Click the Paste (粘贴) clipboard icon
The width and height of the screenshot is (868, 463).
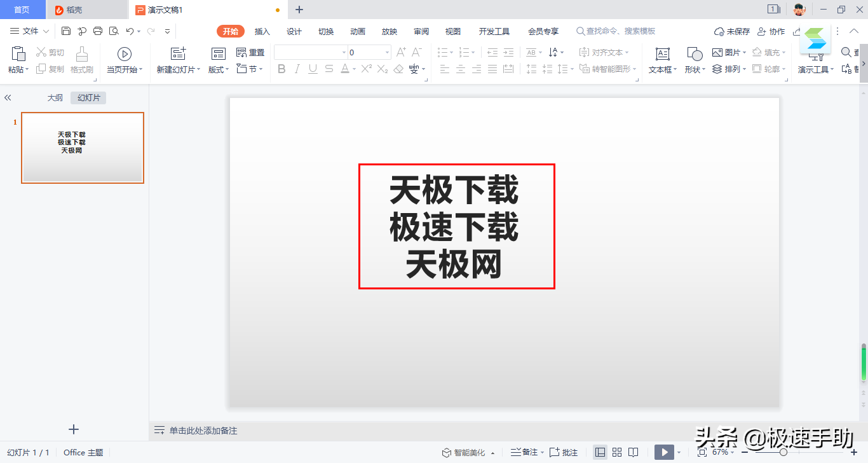point(18,53)
